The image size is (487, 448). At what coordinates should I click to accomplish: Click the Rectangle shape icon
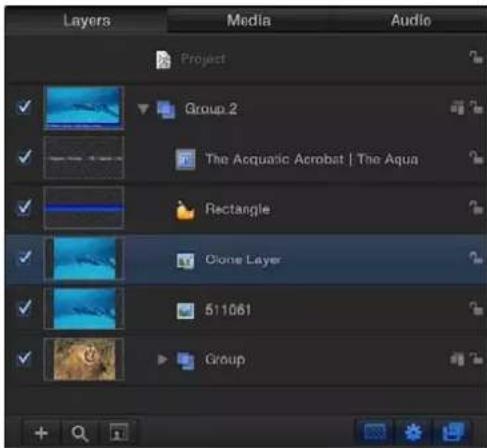point(185,210)
